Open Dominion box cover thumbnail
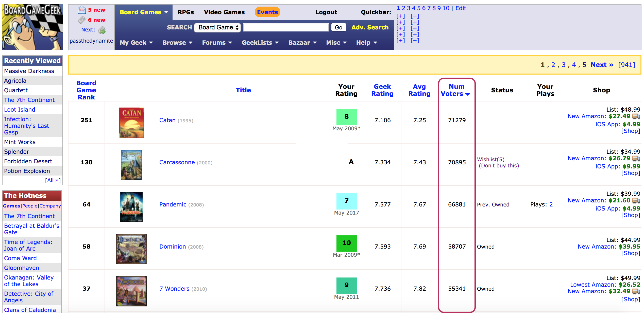 click(x=131, y=249)
